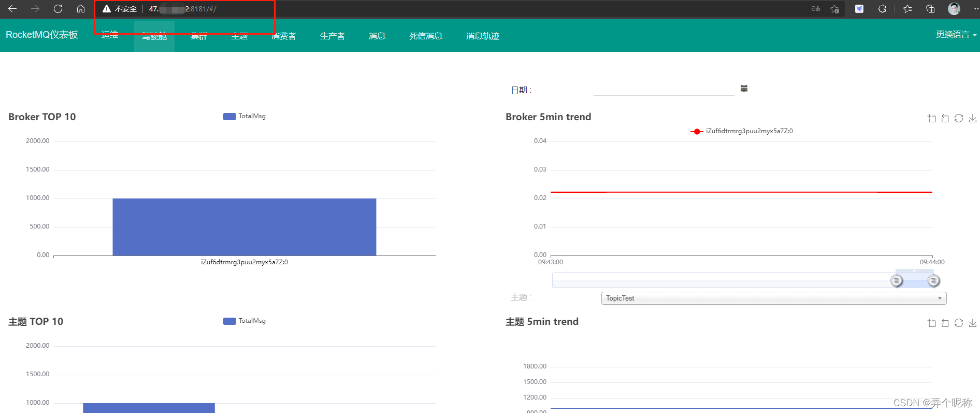Image resolution: width=980 pixels, height=413 pixels.
Task: Open the calendar date picker icon
Action: [744, 89]
